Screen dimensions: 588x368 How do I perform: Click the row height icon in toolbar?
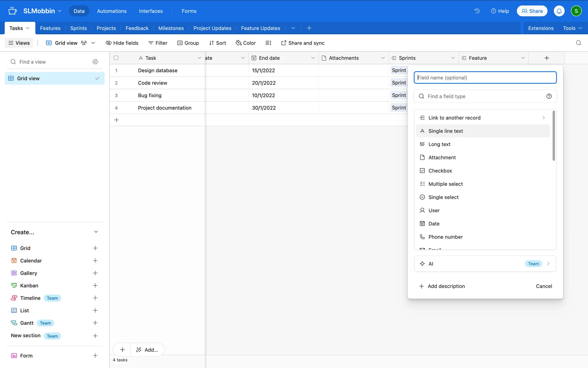(x=268, y=43)
